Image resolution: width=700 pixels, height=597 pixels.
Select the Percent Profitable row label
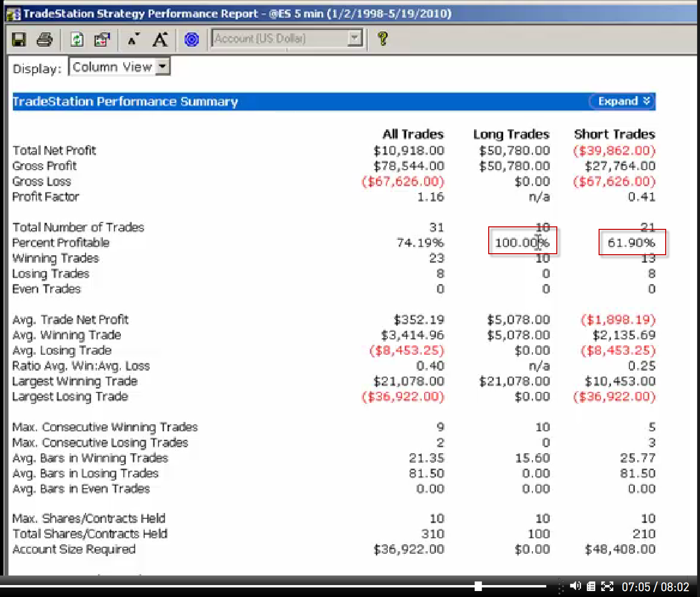pyautogui.click(x=61, y=243)
